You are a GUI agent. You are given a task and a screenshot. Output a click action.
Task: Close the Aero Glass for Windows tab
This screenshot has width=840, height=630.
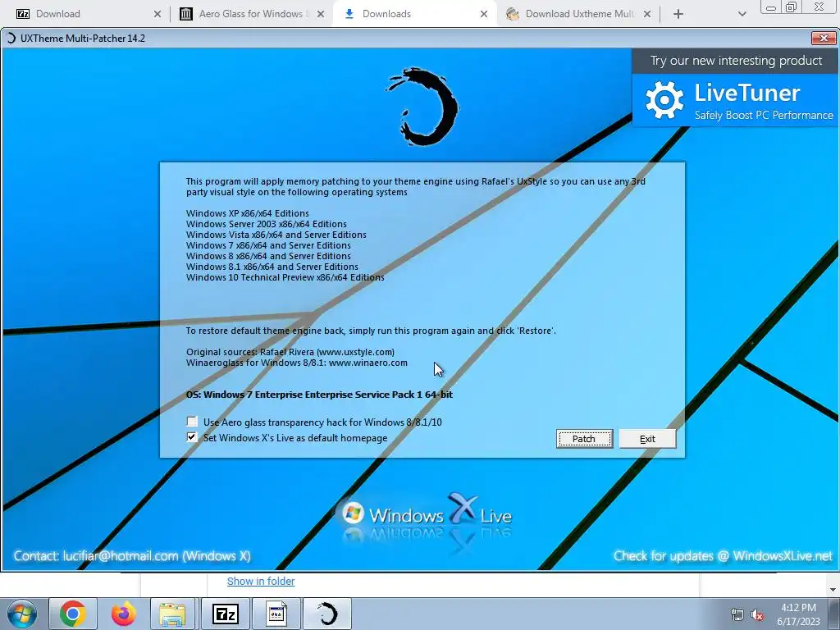[321, 14]
